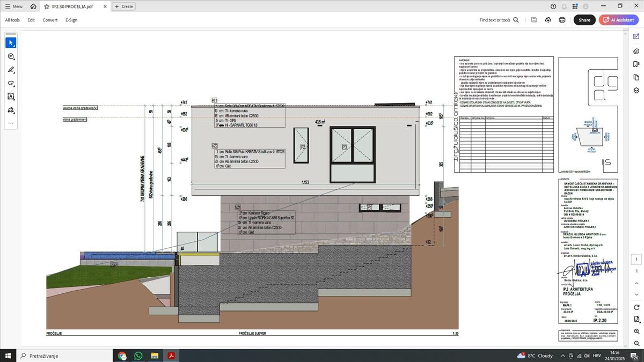
Task: Zoom in using the magnifier plus icon
Action: coord(636,331)
